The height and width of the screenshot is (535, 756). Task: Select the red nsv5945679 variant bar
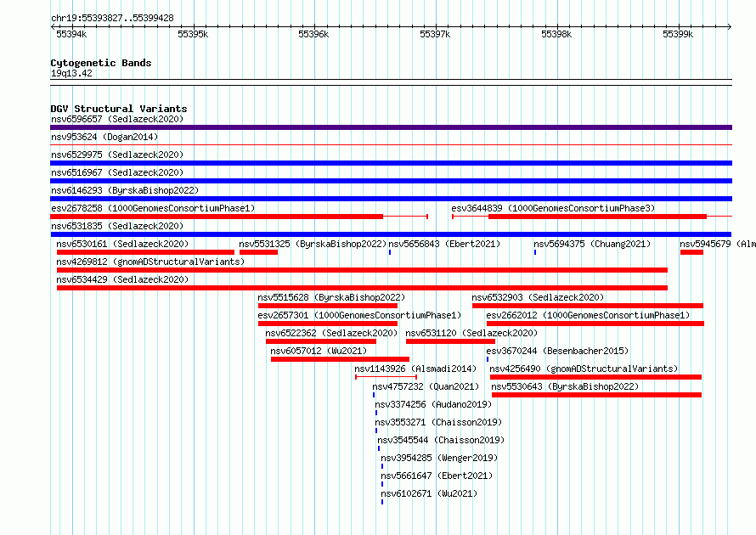pyautogui.click(x=691, y=252)
